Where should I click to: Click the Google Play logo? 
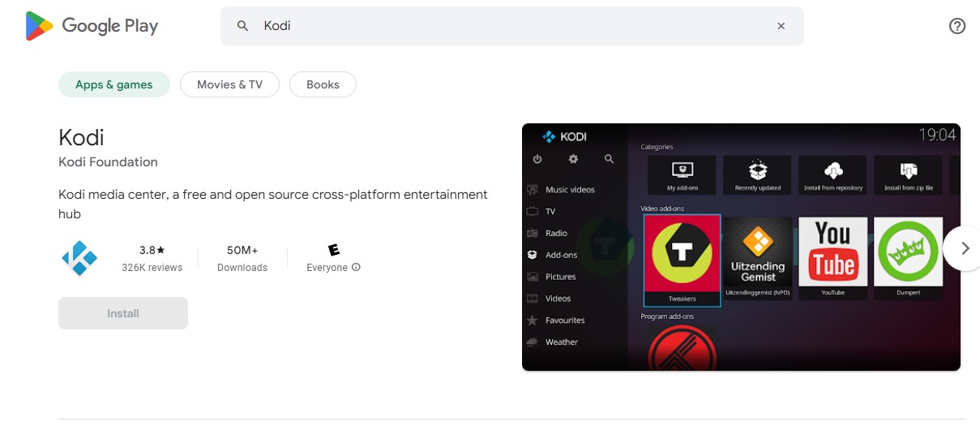(x=92, y=26)
